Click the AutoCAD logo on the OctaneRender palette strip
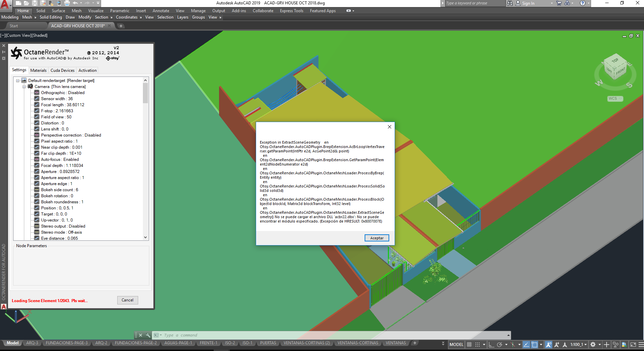 tap(4, 306)
